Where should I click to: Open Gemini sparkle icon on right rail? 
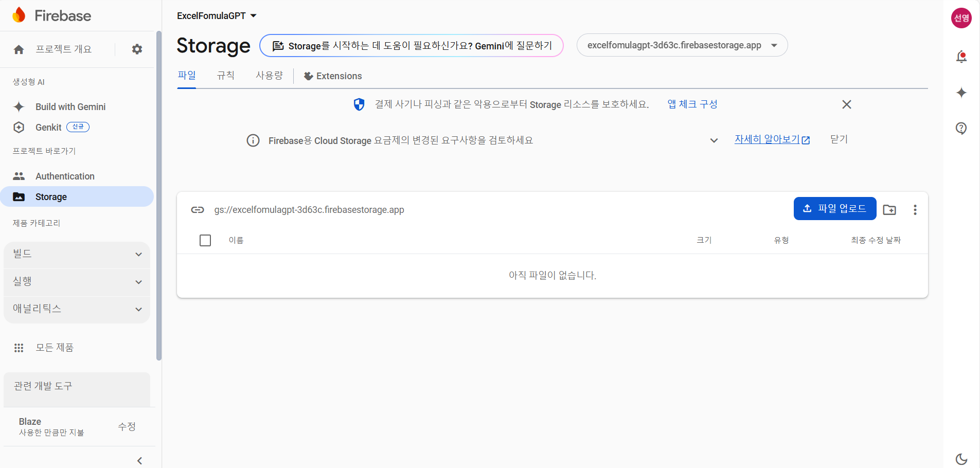[x=961, y=93]
